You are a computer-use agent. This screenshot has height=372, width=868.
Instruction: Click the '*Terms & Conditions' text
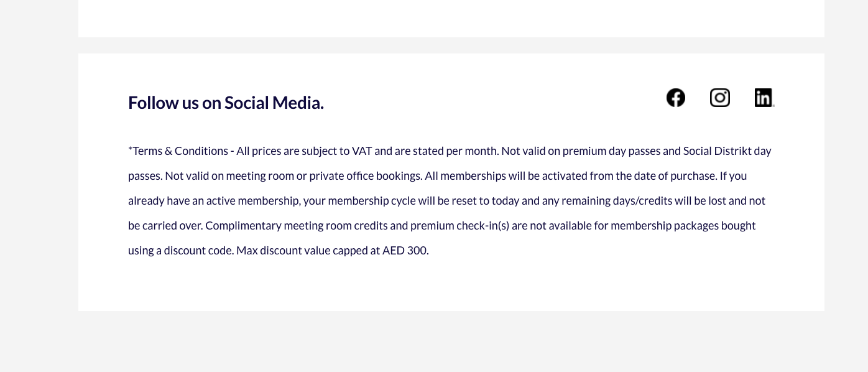178,151
